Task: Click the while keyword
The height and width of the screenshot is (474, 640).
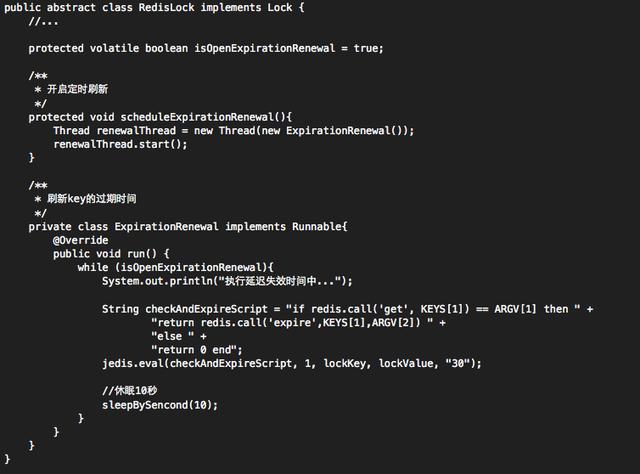Action: click(x=92, y=268)
